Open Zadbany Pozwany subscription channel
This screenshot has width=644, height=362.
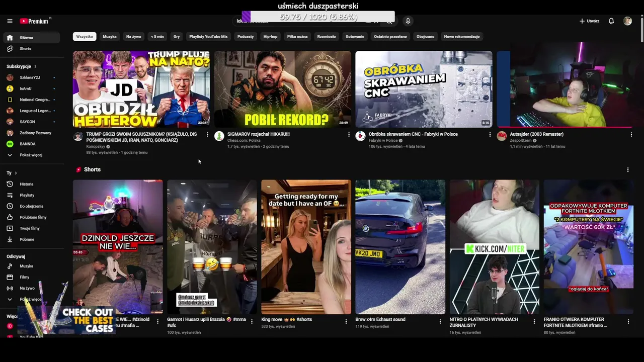point(31,133)
